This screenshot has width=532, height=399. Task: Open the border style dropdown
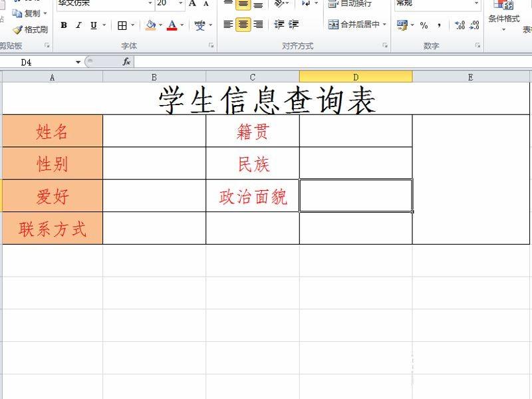[132, 24]
